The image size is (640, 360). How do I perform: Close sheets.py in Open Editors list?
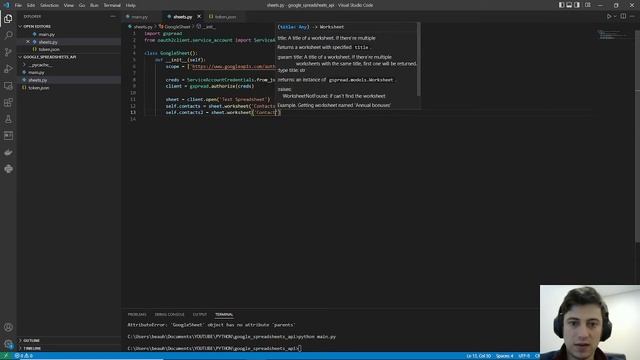point(28,42)
